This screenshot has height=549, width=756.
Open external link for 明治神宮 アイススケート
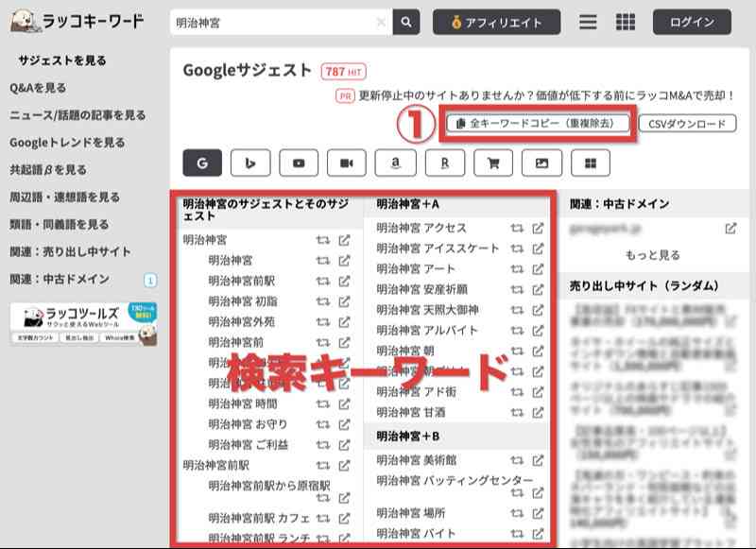click(538, 249)
